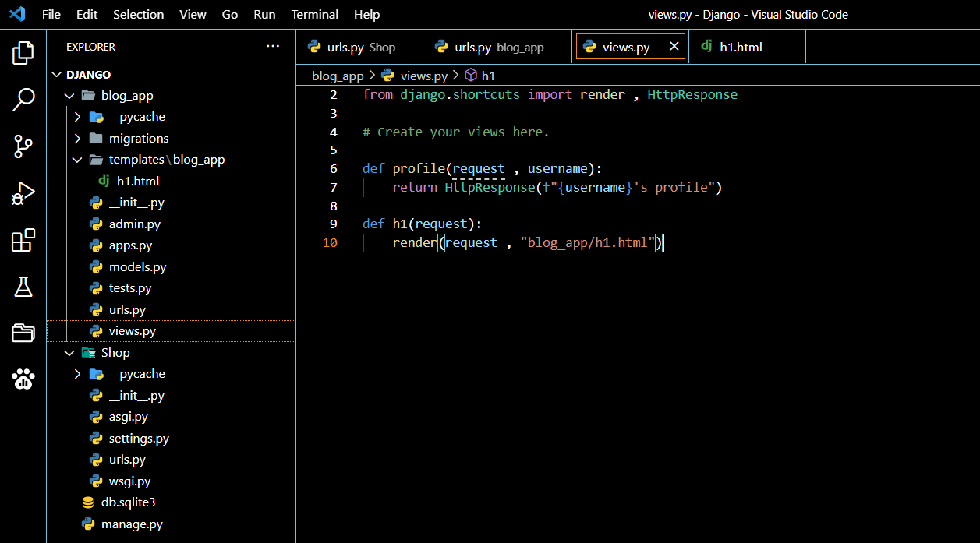The height and width of the screenshot is (543, 980).
Task: Open the Explorer view in activity bar
Action: click(23, 53)
